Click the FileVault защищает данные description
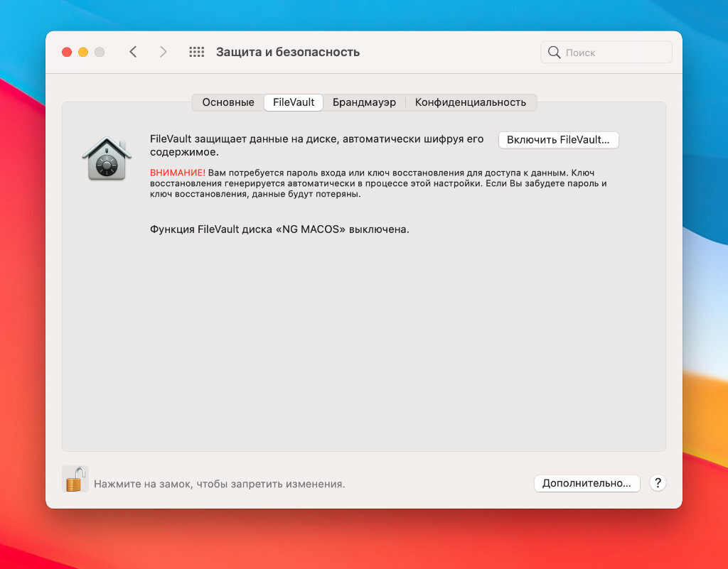 [x=316, y=146]
